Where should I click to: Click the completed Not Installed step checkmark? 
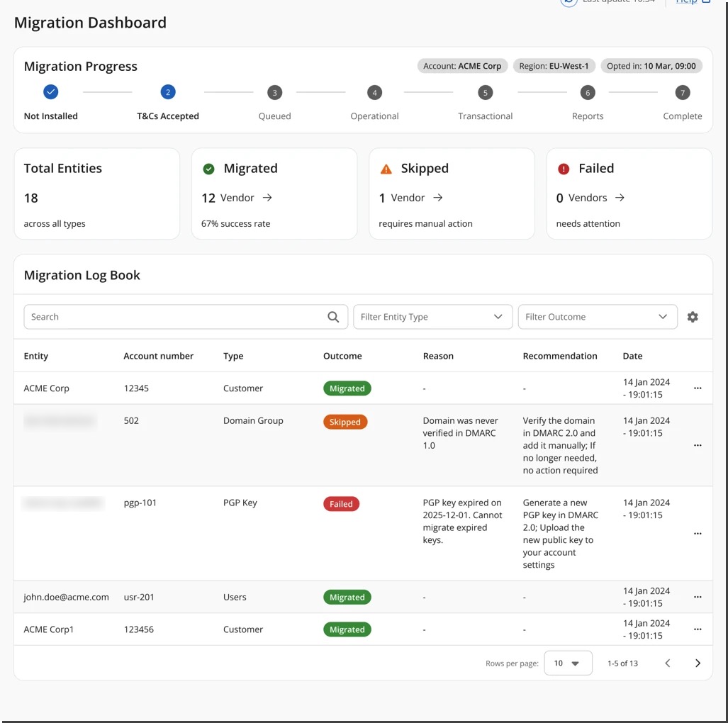click(x=51, y=92)
